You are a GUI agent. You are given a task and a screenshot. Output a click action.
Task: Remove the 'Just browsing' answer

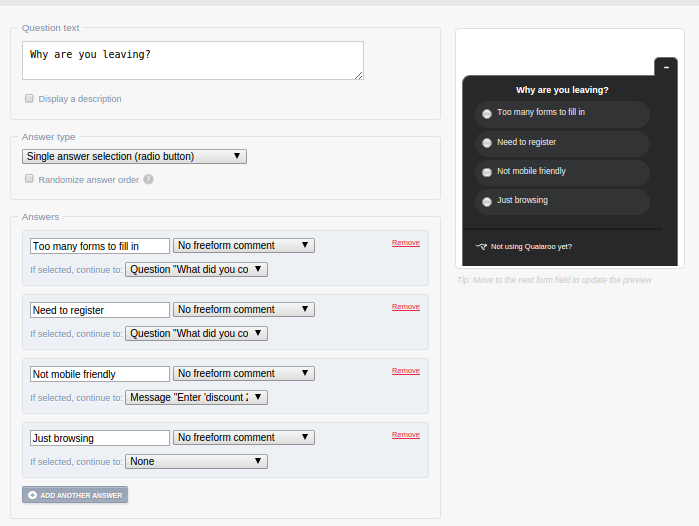tap(406, 435)
